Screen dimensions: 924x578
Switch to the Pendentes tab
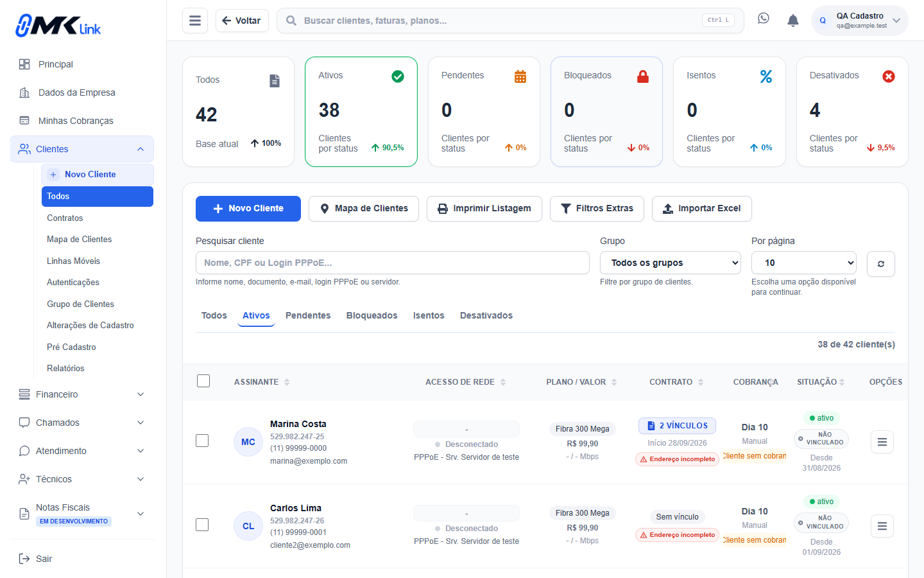pyautogui.click(x=308, y=315)
